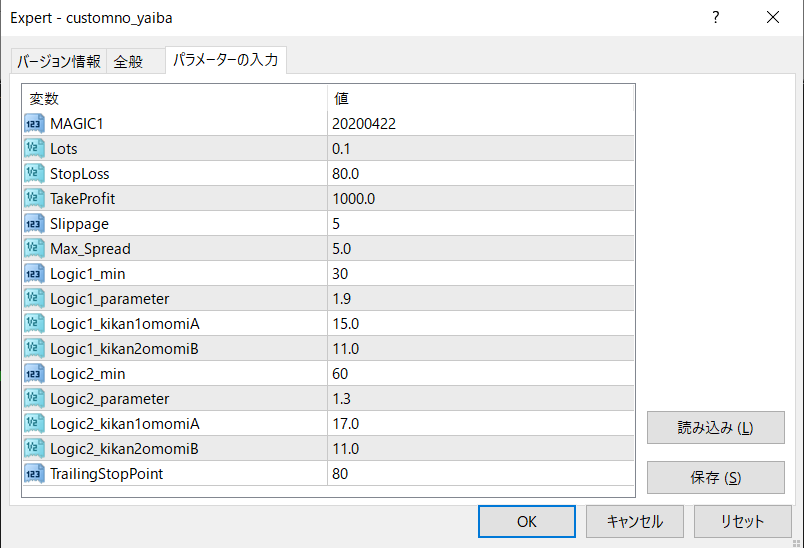Click the double-type icon beside Lots

tap(34, 148)
